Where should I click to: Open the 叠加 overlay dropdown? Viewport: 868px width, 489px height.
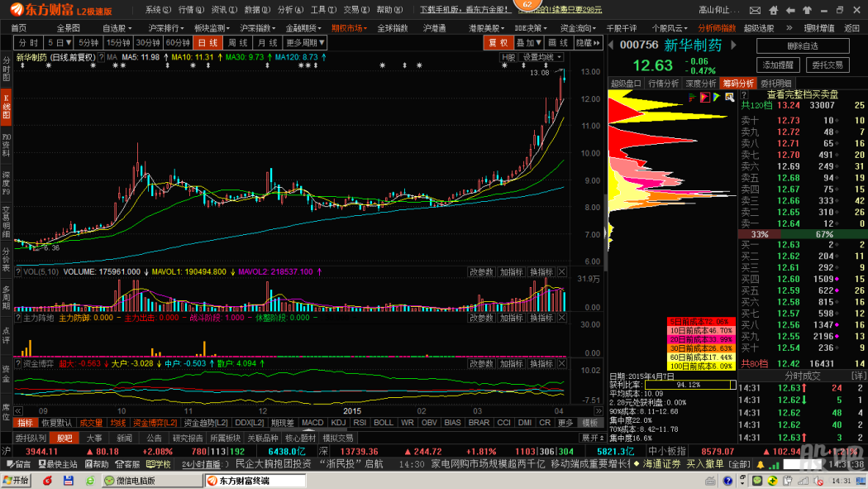pyautogui.click(x=529, y=43)
